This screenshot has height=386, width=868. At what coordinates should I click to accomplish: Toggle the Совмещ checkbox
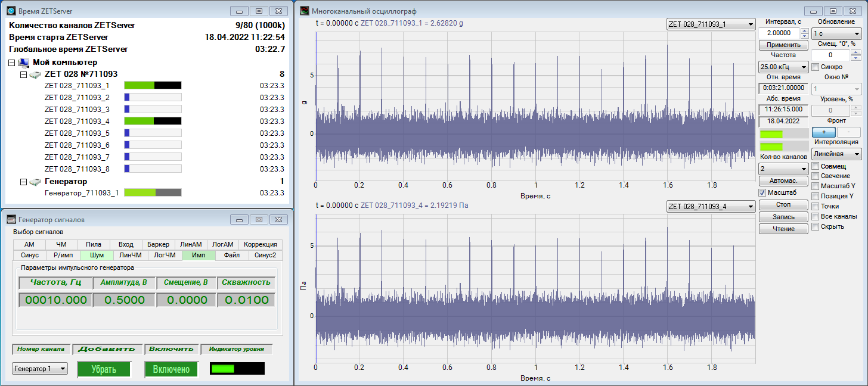(816, 166)
